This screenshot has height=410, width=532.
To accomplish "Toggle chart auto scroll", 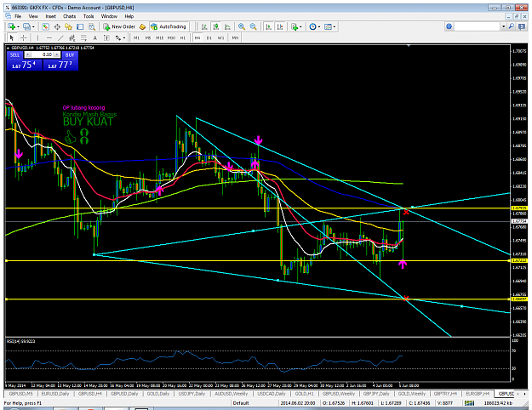I will point(268,26).
